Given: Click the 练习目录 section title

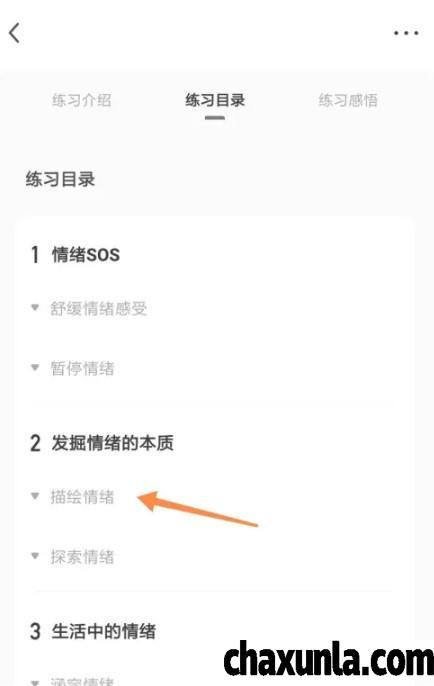Looking at the screenshot, I should tap(60, 179).
